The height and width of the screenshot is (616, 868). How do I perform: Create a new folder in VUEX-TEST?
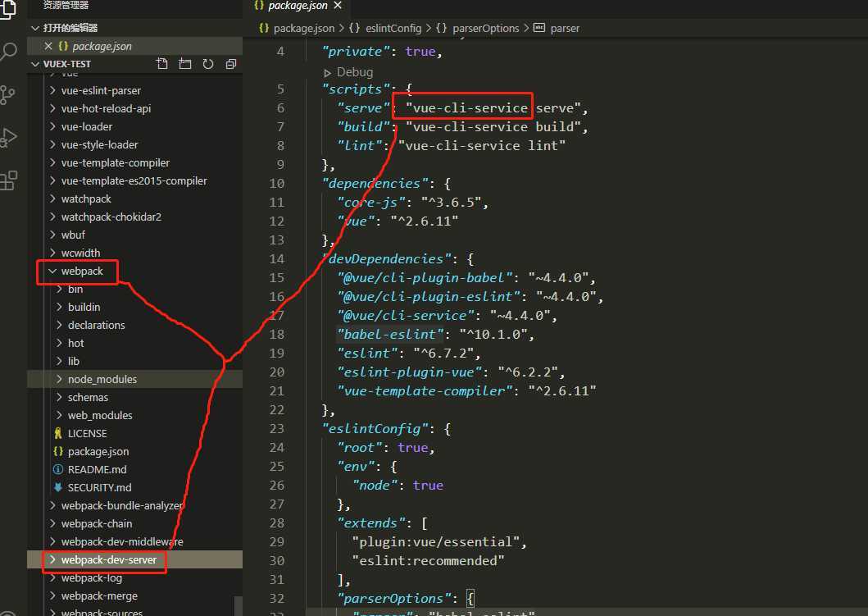coord(185,64)
